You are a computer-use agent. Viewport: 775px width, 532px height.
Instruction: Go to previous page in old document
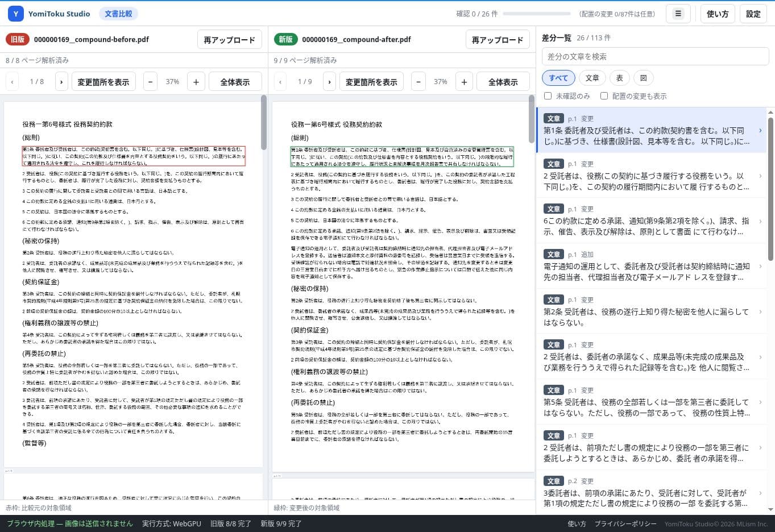tap(13, 82)
